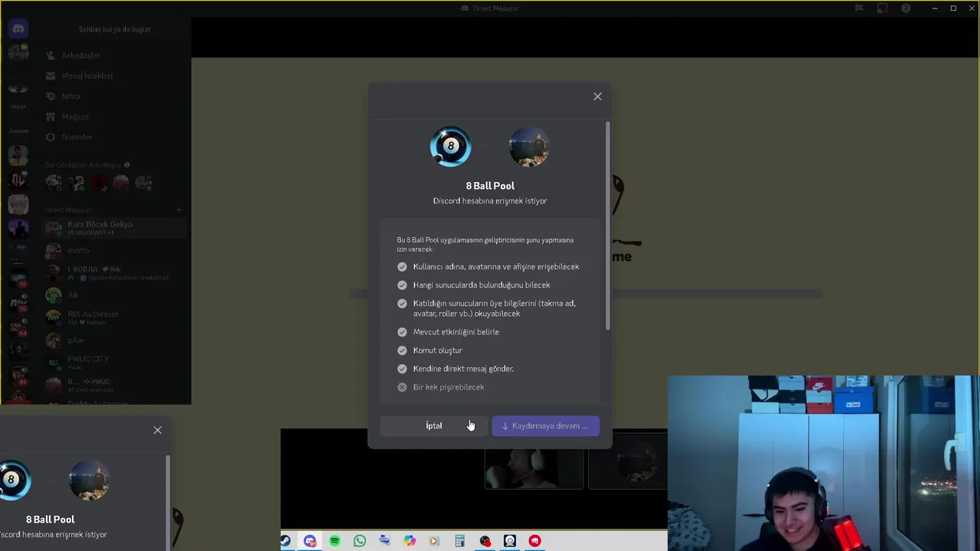The height and width of the screenshot is (551, 980).
Task: Click checkmark beside Hangi sunucularda bulunduğunu bilecek
Action: click(x=402, y=285)
